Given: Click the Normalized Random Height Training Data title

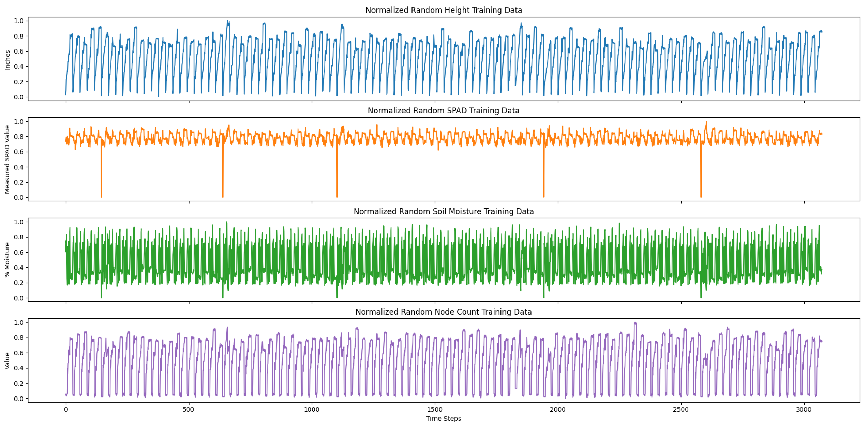Looking at the screenshot, I should tap(444, 10).
